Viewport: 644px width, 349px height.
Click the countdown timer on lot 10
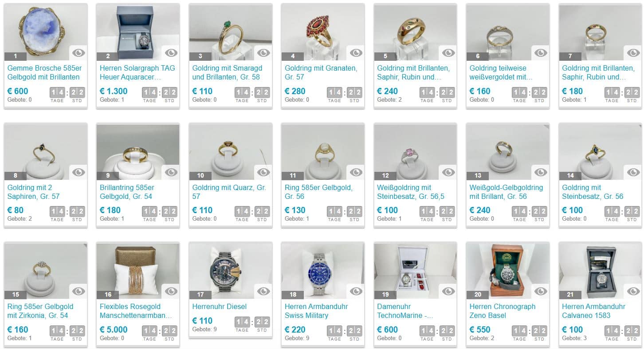[252, 213]
